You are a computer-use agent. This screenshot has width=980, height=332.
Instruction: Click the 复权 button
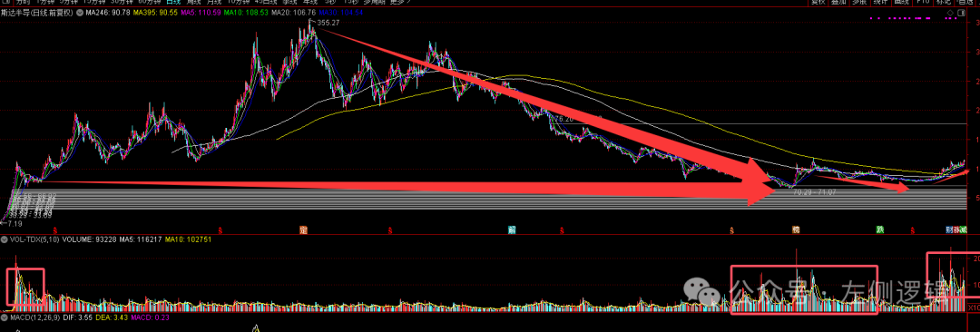(x=818, y=3)
